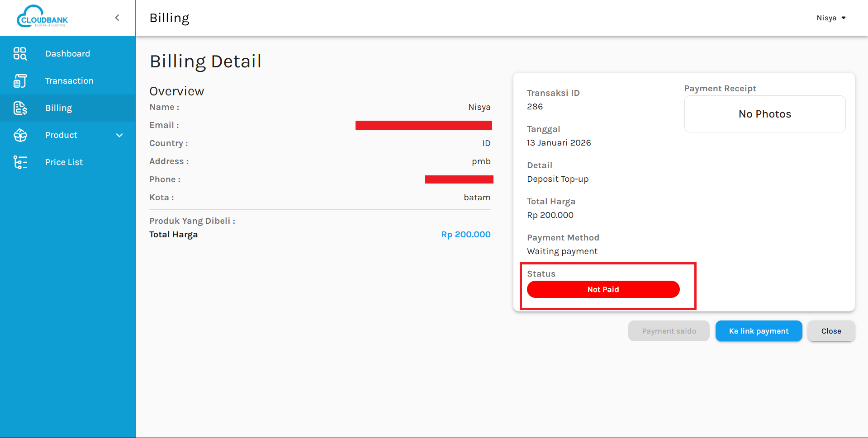Click the Price List tree icon
868x438 pixels.
[20, 162]
